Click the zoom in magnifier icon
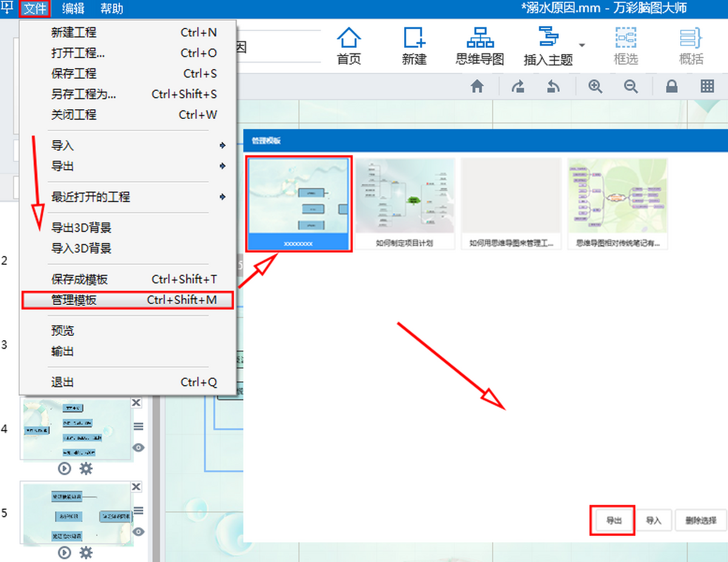Image resolution: width=728 pixels, height=562 pixels. pyautogui.click(x=595, y=87)
